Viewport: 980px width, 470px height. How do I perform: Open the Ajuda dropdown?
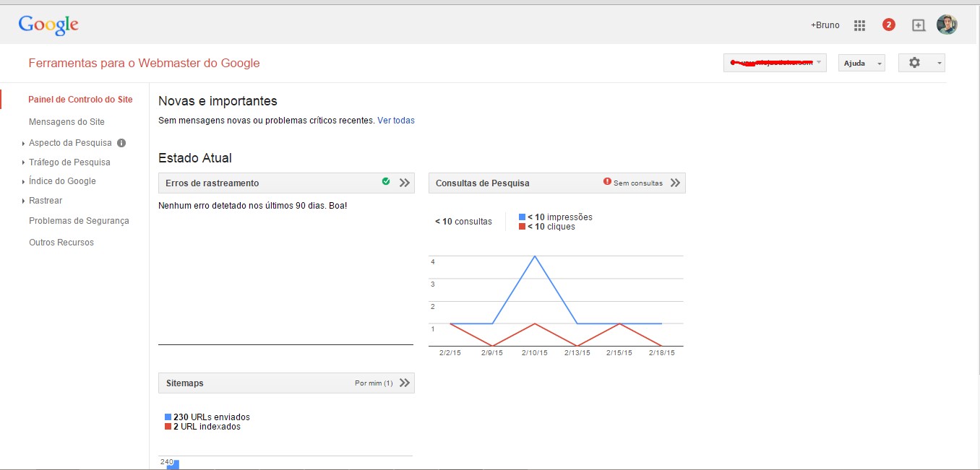(x=861, y=63)
